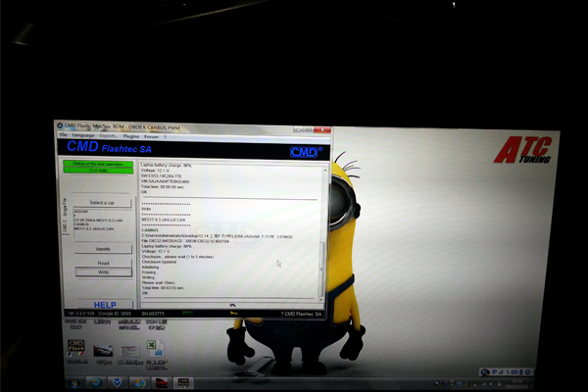Click the green Status of the last operation bar
This screenshot has width=588, height=392.
98,164
